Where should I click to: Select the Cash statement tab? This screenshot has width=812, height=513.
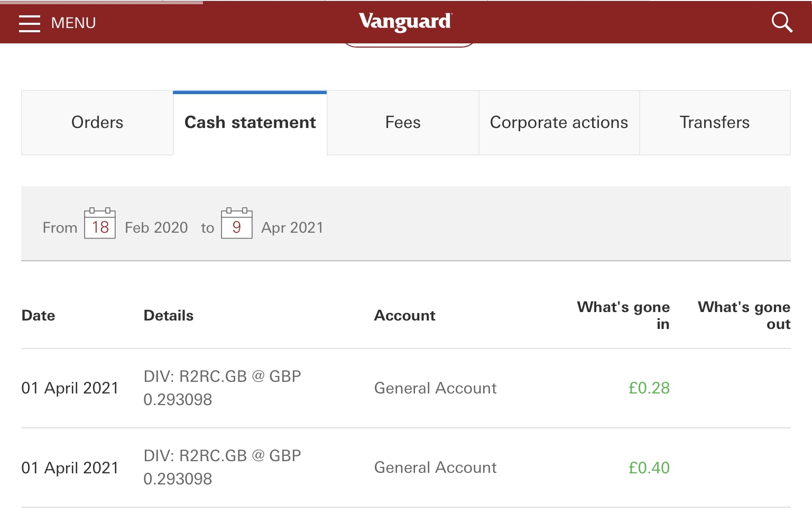pos(250,123)
